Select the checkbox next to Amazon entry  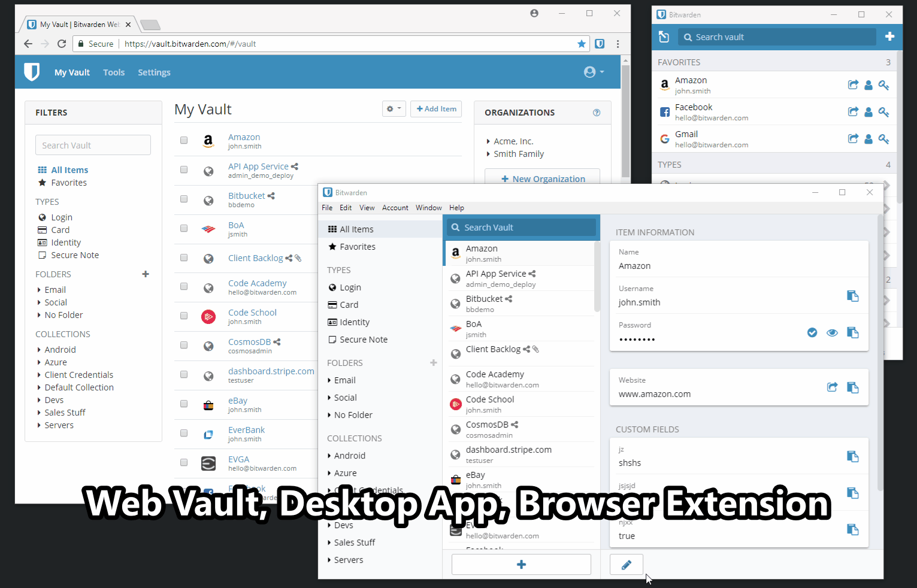[x=184, y=140]
